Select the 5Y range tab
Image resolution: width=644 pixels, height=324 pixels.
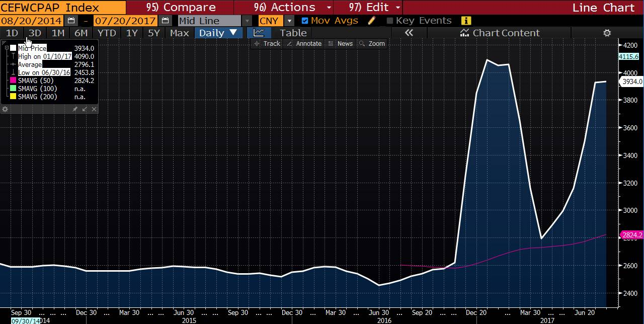pyautogui.click(x=154, y=33)
